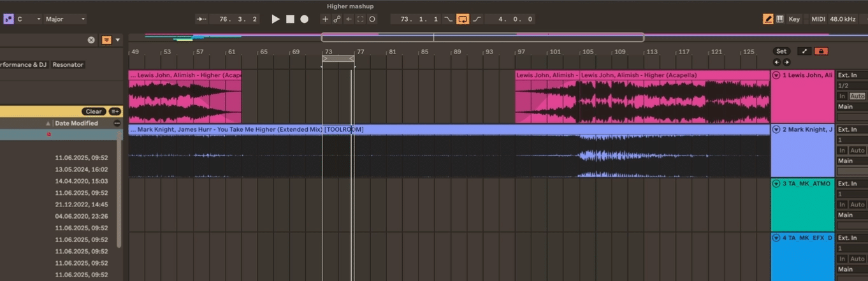868x281 pixels.
Task: Set track 1 monitor to In
Action: coord(842,96)
